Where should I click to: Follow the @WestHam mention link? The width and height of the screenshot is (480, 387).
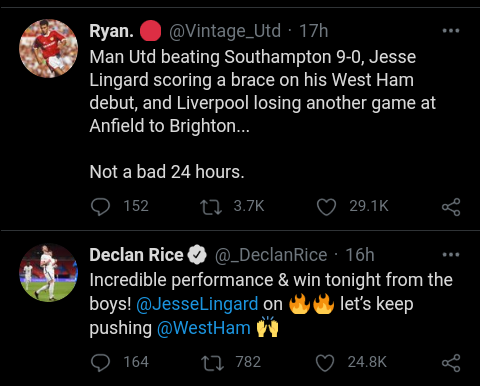click(x=204, y=328)
